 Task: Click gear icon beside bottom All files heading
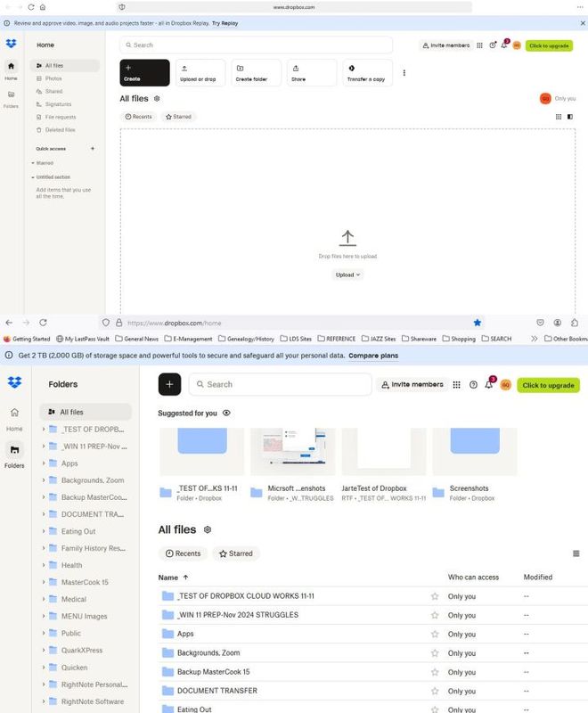pos(208,529)
